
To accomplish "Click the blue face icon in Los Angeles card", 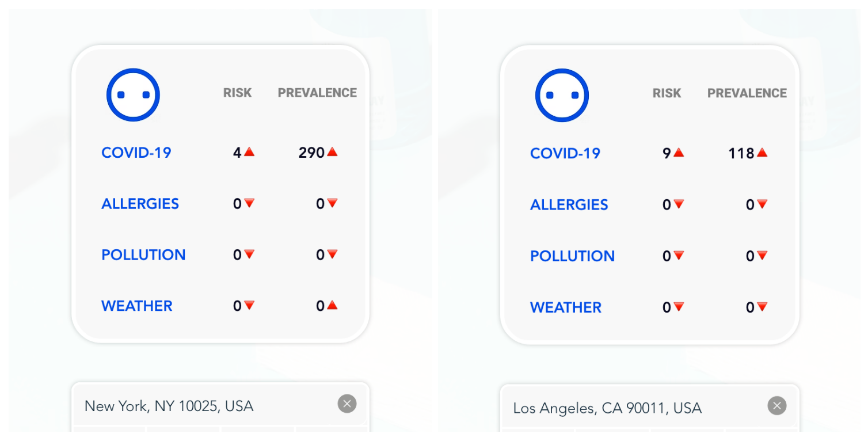I will [x=562, y=96].
